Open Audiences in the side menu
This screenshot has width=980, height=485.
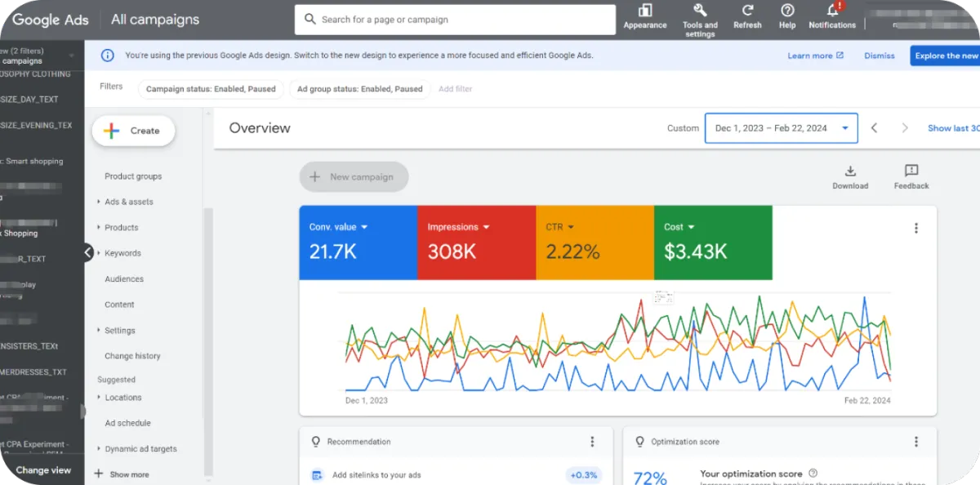pyautogui.click(x=124, y=279)
